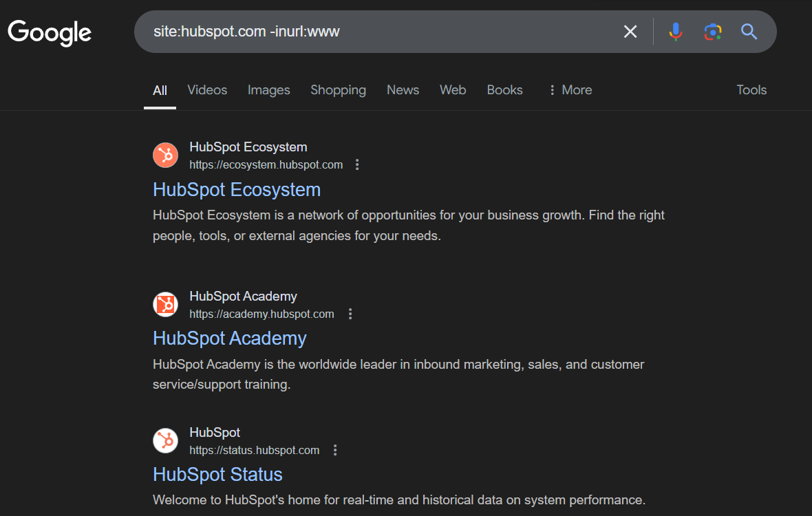Clear the search query with the X
This screenshot has height=516, width=812.
pyautogui.click(x=630, y=32)
